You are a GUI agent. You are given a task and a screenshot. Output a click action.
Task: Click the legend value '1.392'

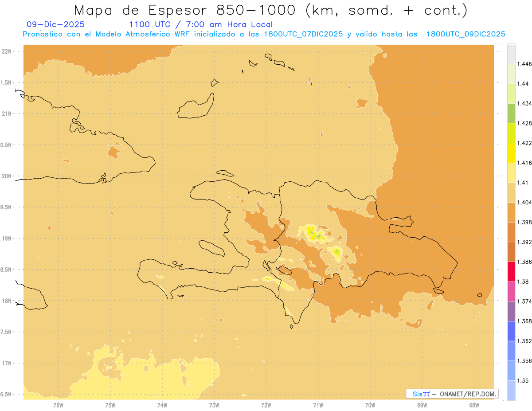click(524, 242)
